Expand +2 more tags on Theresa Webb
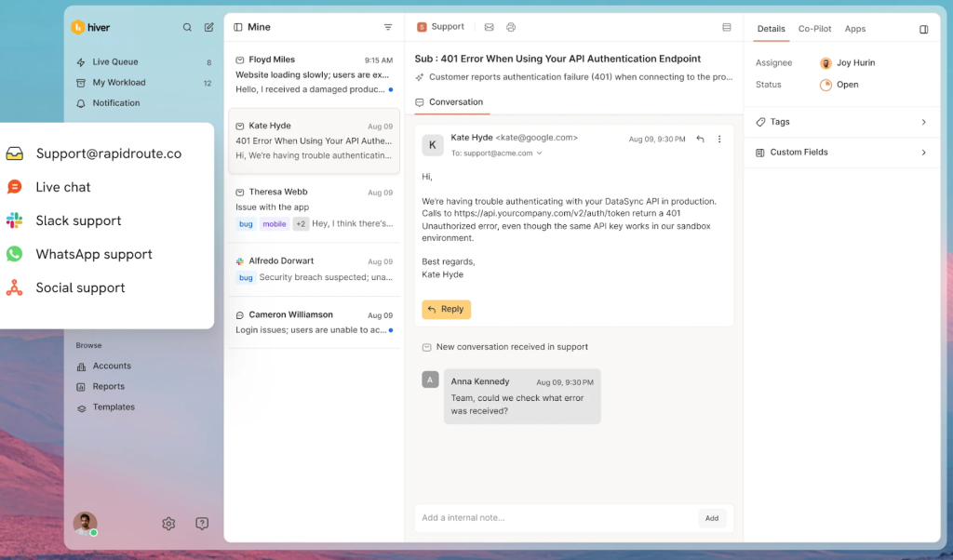Screen dimensions: 953x560 pyautogui.click(x=301, y=224)
